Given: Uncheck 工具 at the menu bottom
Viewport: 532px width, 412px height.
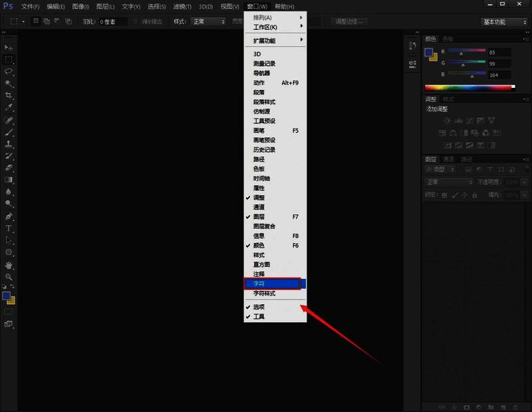Looking at the screenshot, I should click(x=259, y=316).
